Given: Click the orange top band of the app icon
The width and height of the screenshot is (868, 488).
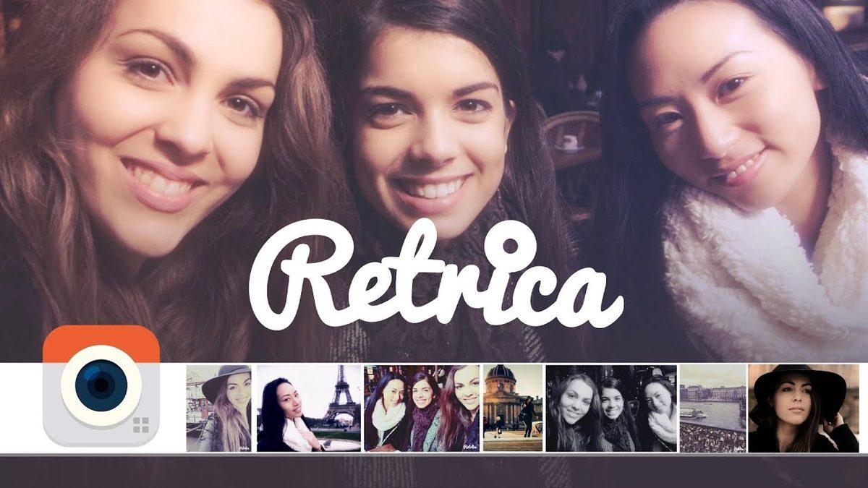Looking at the screenshot, I should tap(101, 338).
